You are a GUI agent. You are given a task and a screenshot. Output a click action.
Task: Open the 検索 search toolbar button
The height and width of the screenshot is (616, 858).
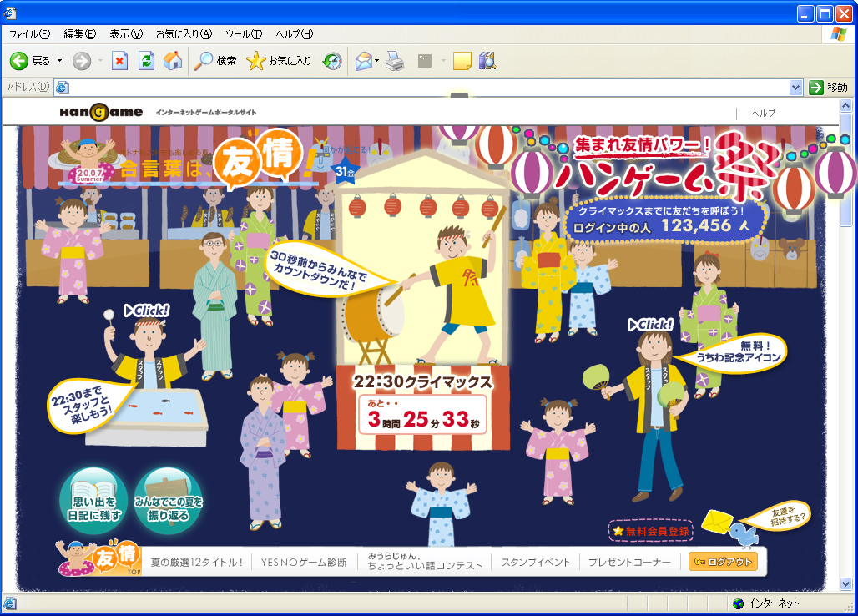click(x=215, y=61)
